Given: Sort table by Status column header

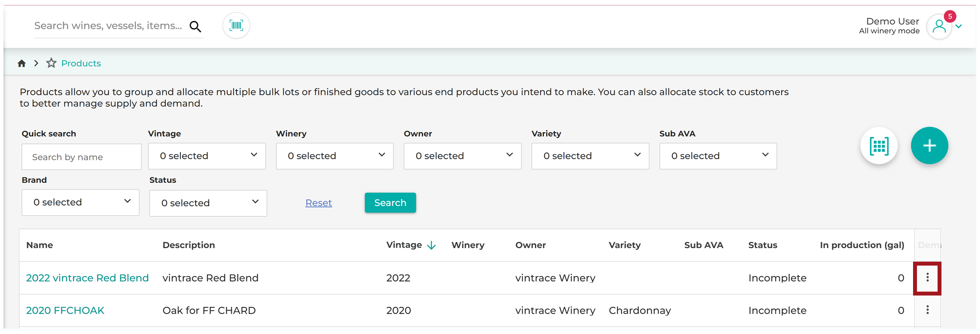Looking at the screenshot, I should (763, 246).
